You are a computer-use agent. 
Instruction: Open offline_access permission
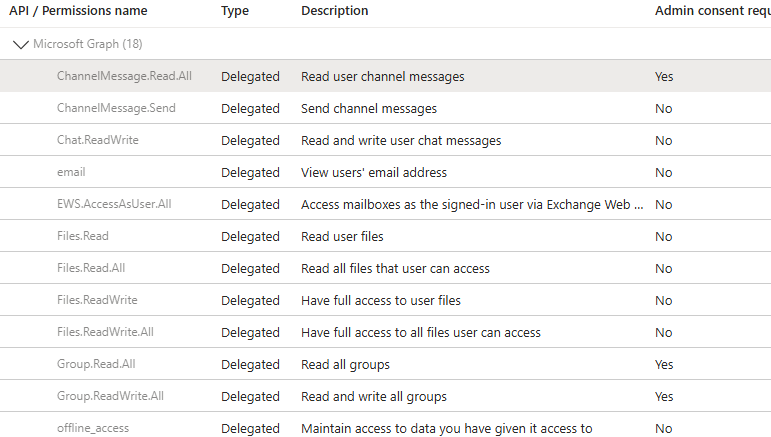(x=93, y=428)
